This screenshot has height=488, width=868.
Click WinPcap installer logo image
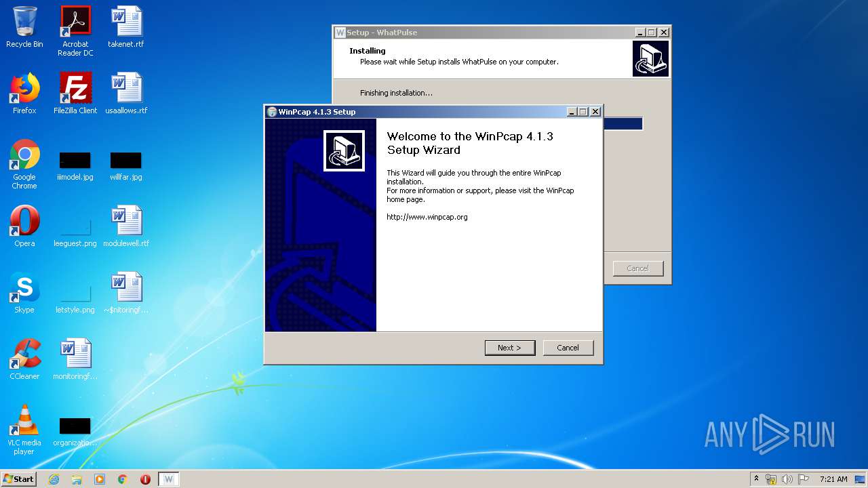(x=344, y=150)
